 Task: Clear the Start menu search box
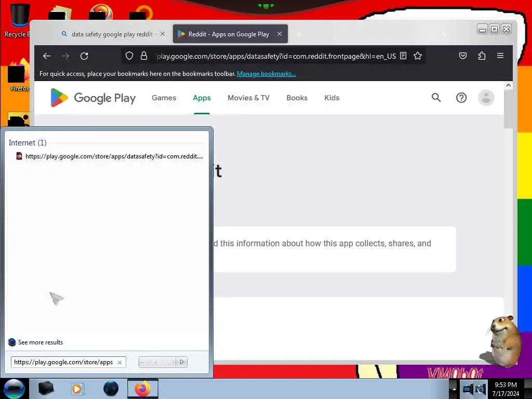[119, 362]
